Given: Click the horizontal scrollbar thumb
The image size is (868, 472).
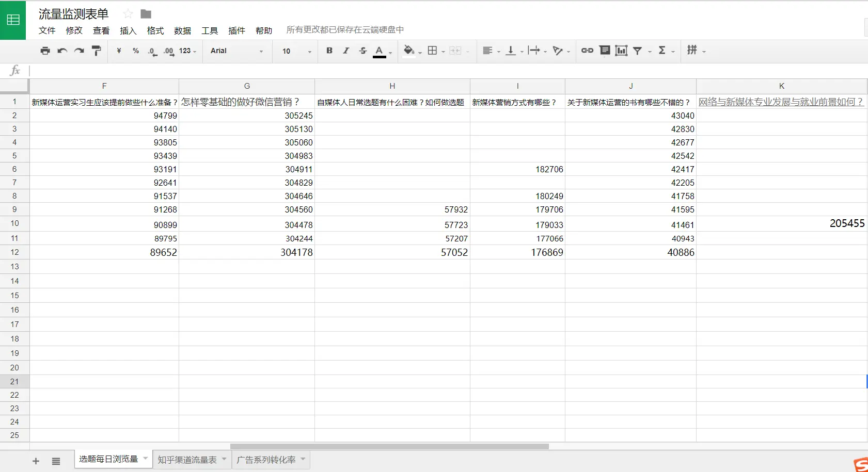Looking at the screenshot, I should tap(389, 446).
